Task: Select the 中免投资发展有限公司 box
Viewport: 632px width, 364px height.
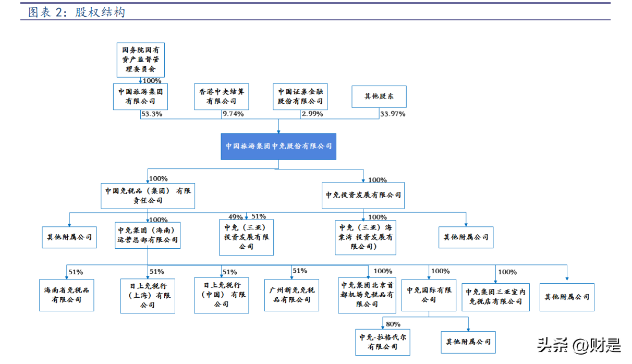Action: (x=363, y=195)
